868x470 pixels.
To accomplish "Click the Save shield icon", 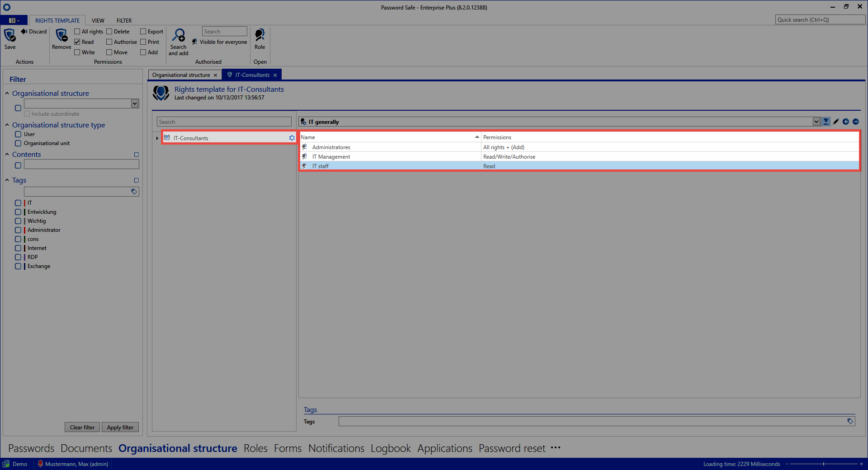I will (x=9, y=35).
